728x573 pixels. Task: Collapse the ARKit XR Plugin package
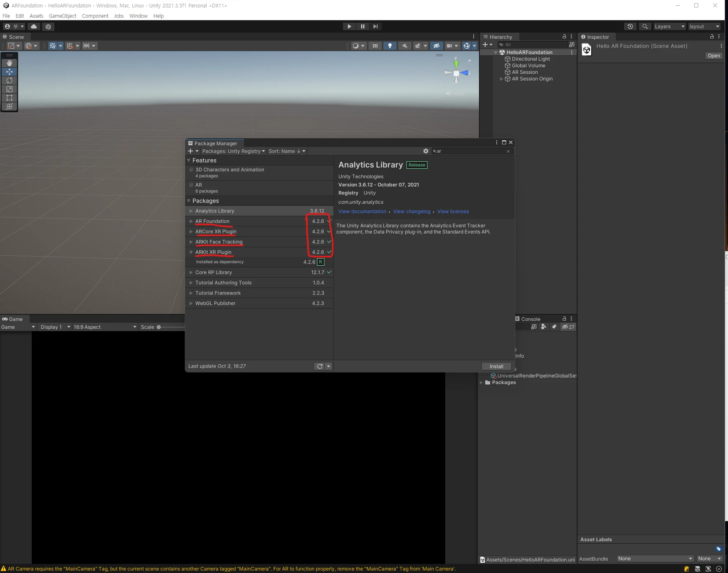coord(191,252)
